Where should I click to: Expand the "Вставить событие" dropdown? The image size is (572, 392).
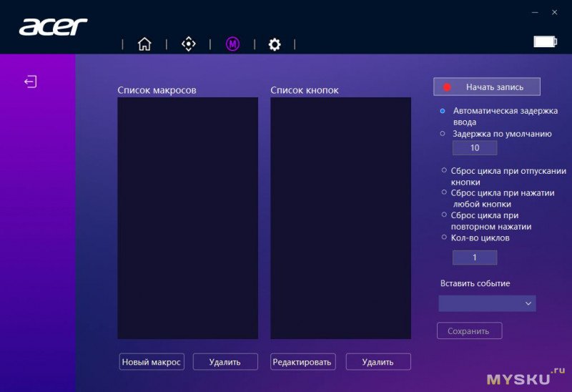[x=487, y=303]
